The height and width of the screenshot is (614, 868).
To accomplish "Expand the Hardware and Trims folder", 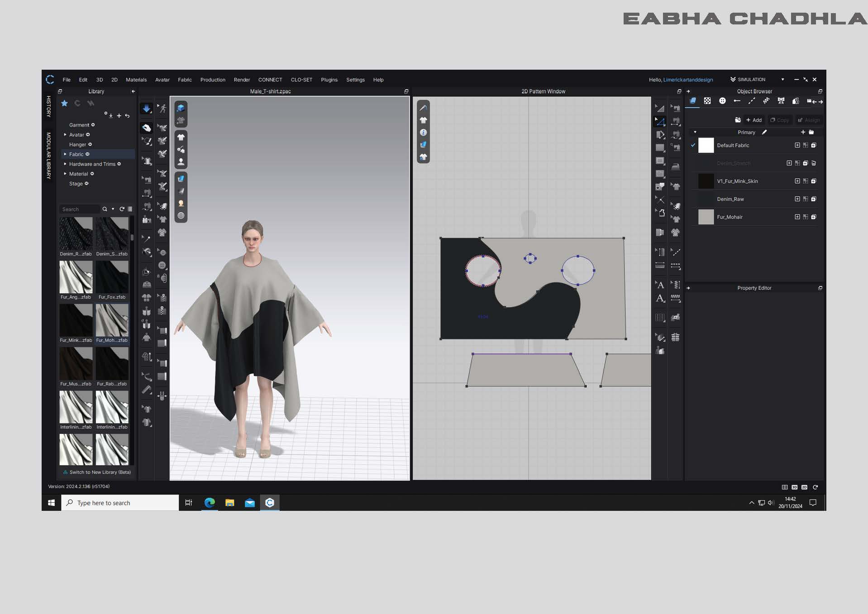I will (65, 164).
